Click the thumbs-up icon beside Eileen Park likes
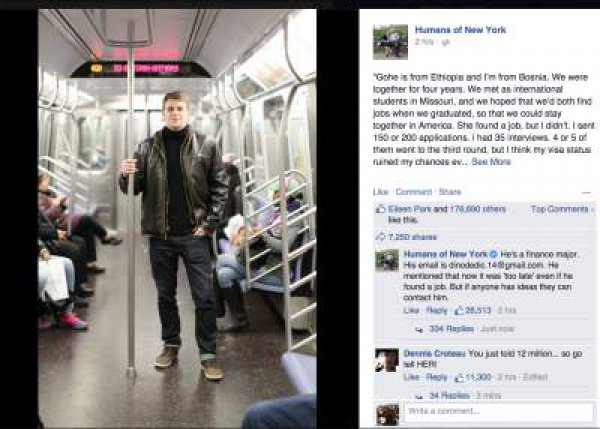 point(380,209)
